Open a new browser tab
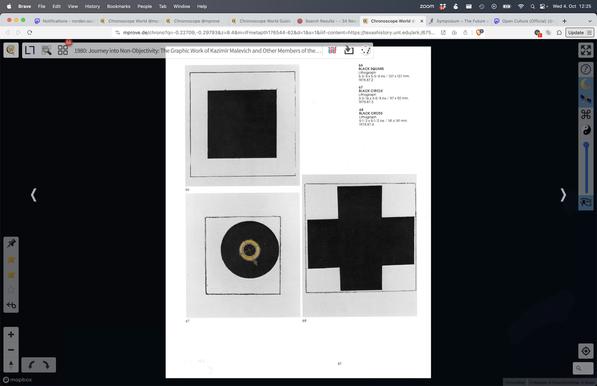Screen dimensions: 597x386 point(564,21)
